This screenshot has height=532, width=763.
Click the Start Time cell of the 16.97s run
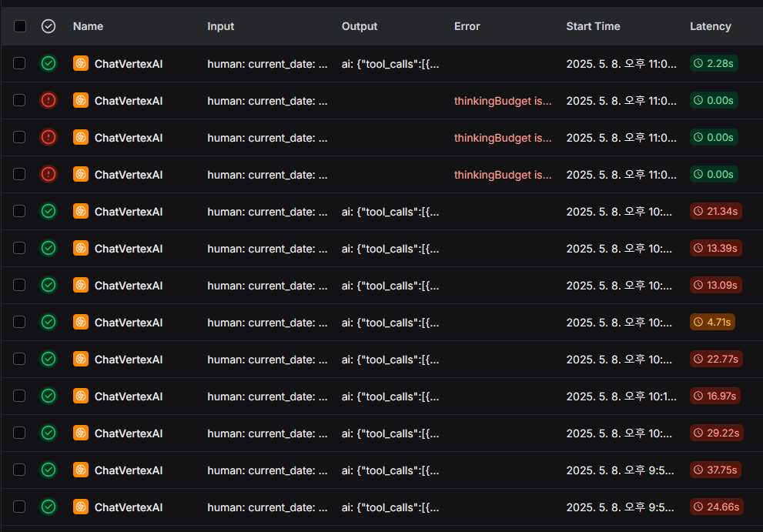click(621, 396)
